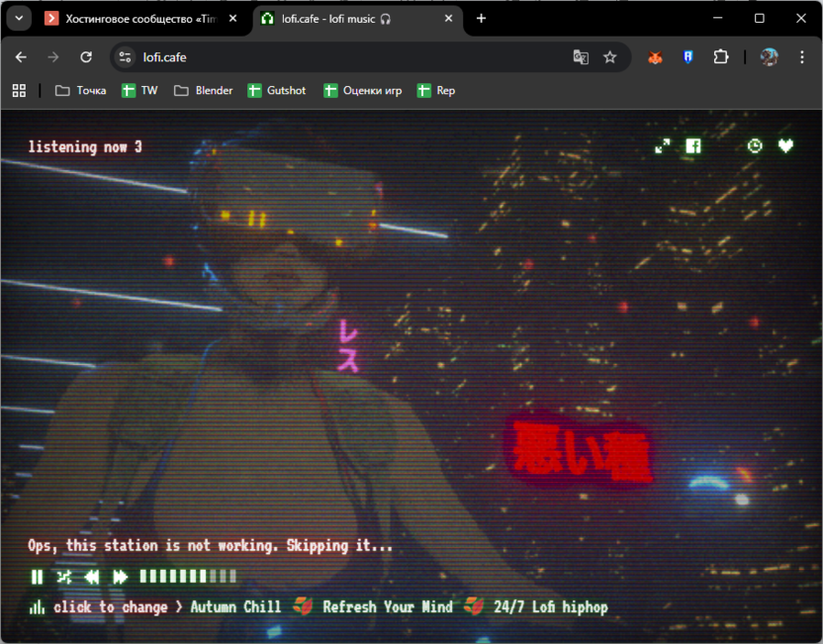The width and height of the screenshot is (823, 644).
Task: Click the '24/7 Lofi hiphop' text
Action: pos(551,607)
